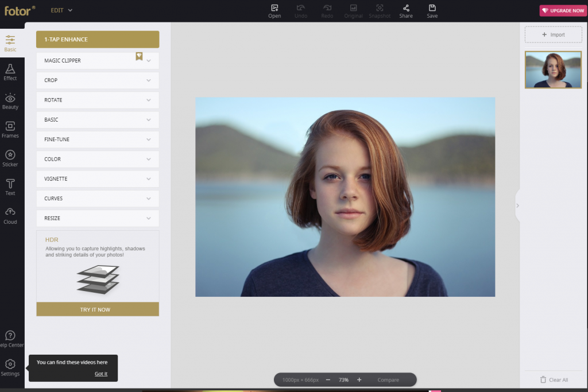Click the Save toolbar icon
The width and height of the screenshot is (588, 392).
point(432,11)
